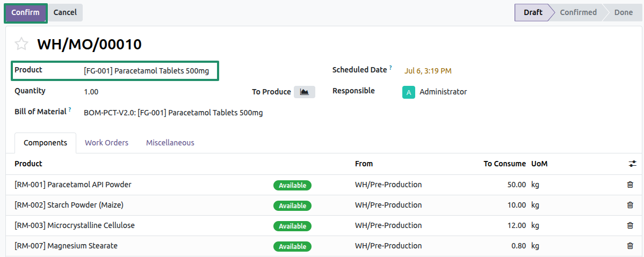Open the optional columns adjust icon
Screen dimensions: 644x257
(x=632, y=164)
